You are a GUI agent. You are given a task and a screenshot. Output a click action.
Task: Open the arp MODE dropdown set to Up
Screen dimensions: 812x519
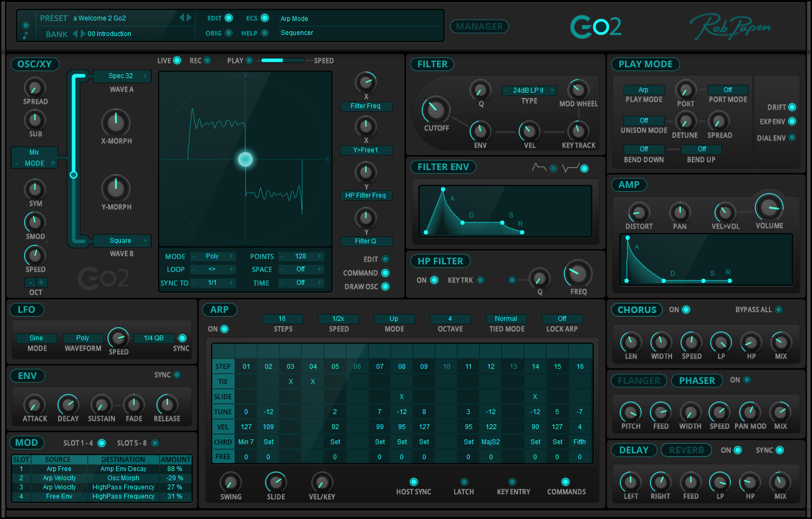click(x=394, y=319)
